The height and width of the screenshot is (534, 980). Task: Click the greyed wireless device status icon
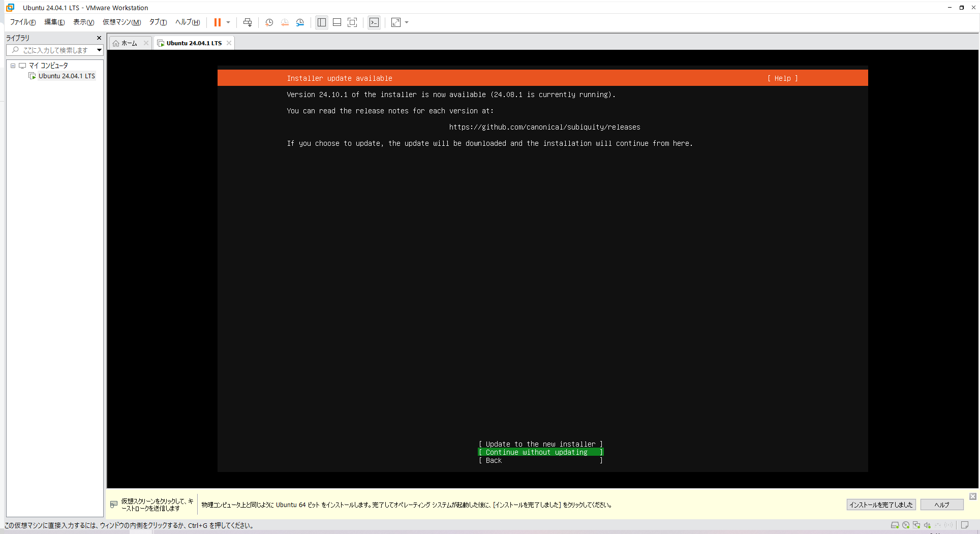pos(948,525)
